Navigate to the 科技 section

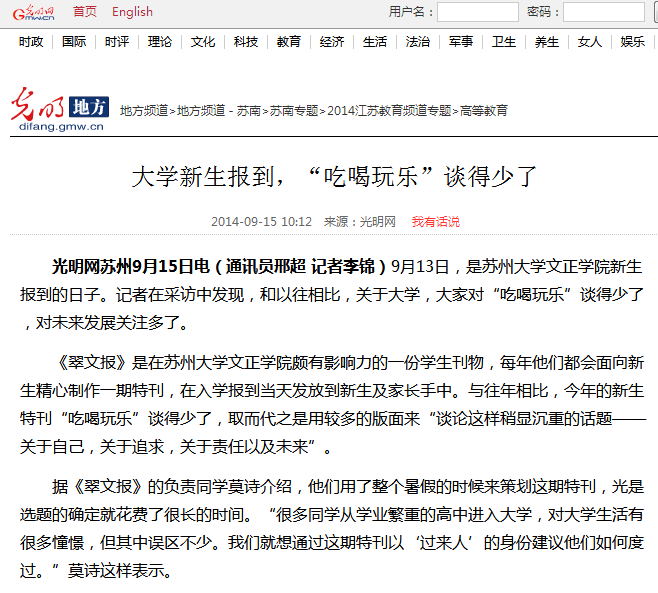(x=246, y=42)
